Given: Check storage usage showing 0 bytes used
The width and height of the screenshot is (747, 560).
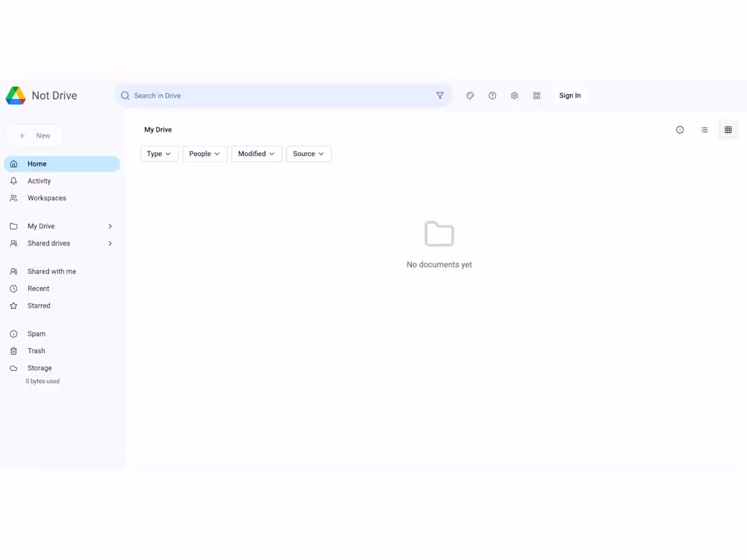Looking at the screenshot, I should (42, 381).
